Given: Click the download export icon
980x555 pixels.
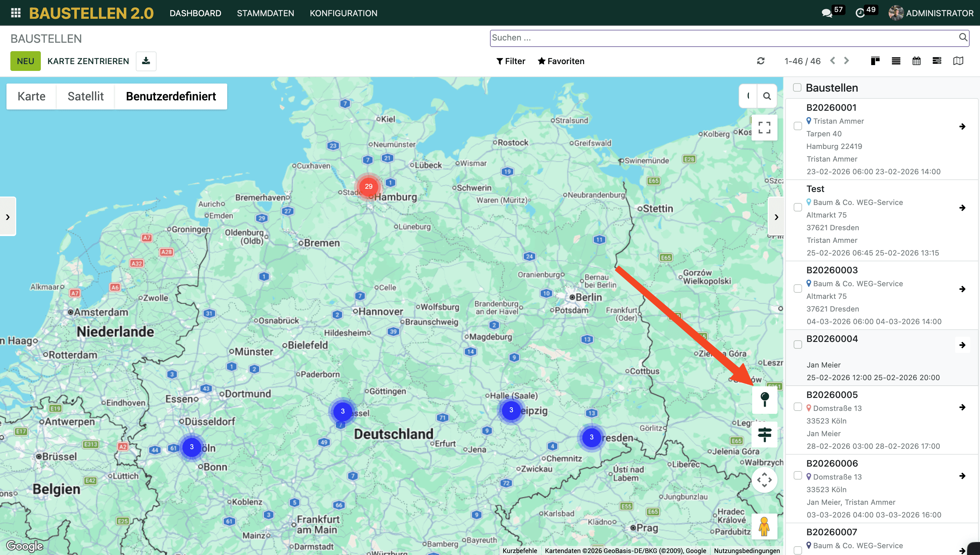Looking at the screenshot, I should tap(146, 61).
